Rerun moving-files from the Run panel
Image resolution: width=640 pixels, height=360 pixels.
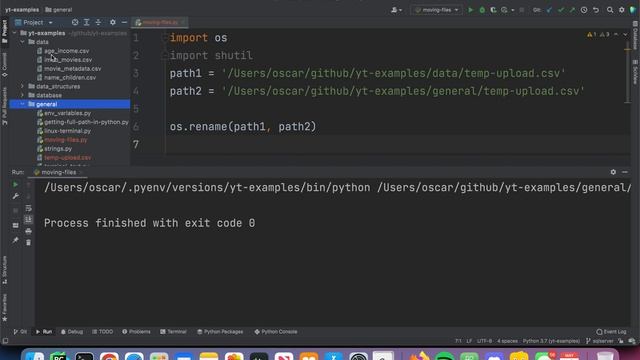(x=16, y=184)
